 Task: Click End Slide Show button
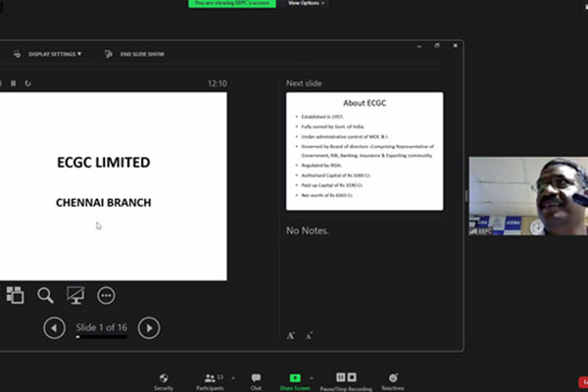point(142,54)
